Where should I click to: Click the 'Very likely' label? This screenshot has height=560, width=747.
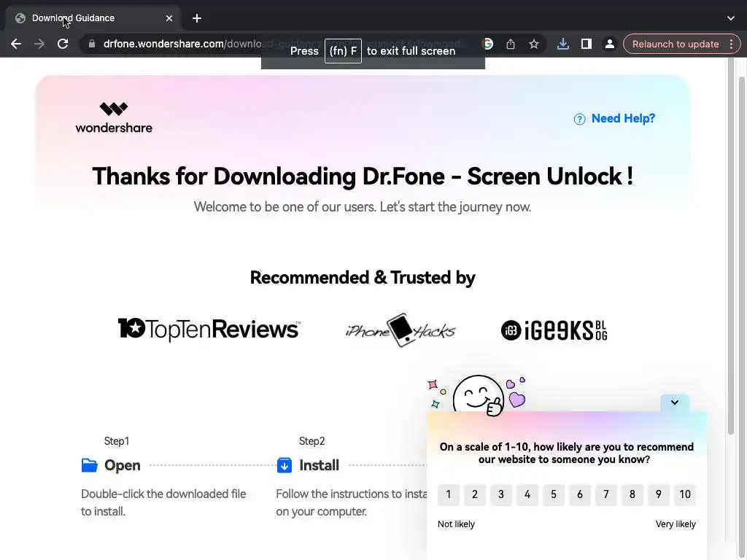tap(676, 524)
